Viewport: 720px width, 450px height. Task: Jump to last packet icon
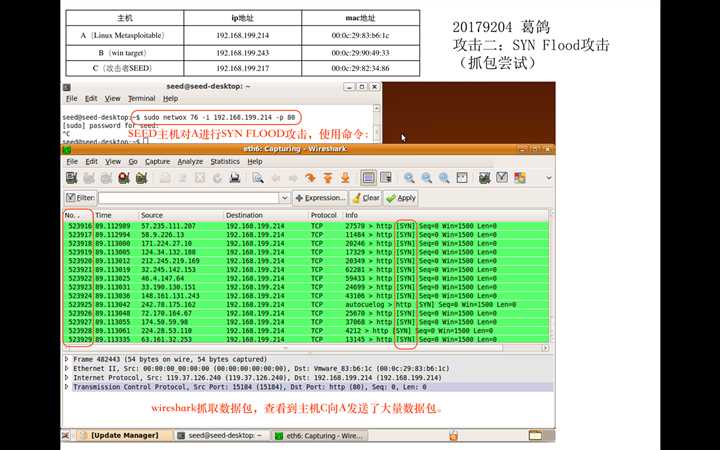[x=345, y=178]
